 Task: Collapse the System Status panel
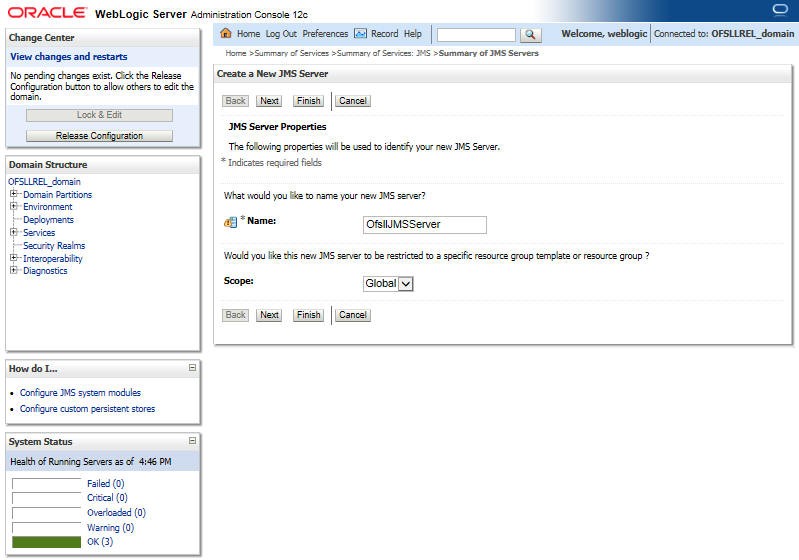tap(192, 440)
